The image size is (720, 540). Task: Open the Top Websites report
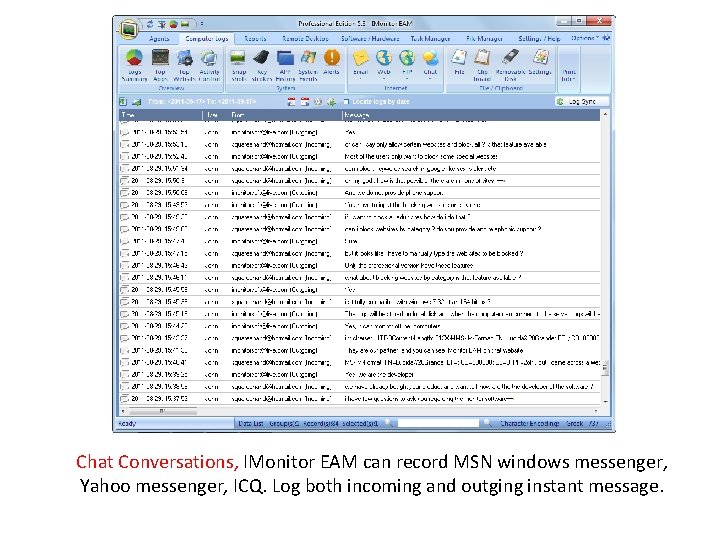(184, 65)
